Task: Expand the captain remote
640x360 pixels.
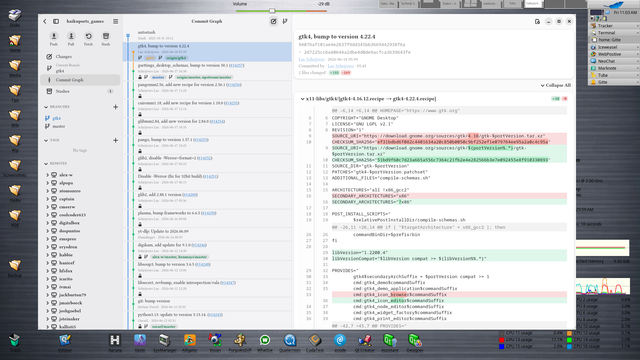Action: [47, 199]
